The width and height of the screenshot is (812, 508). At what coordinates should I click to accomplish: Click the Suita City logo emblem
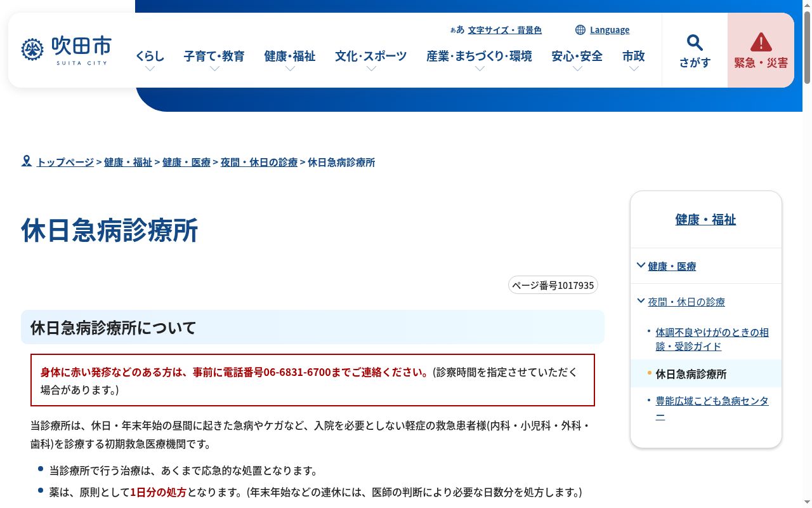32,50
